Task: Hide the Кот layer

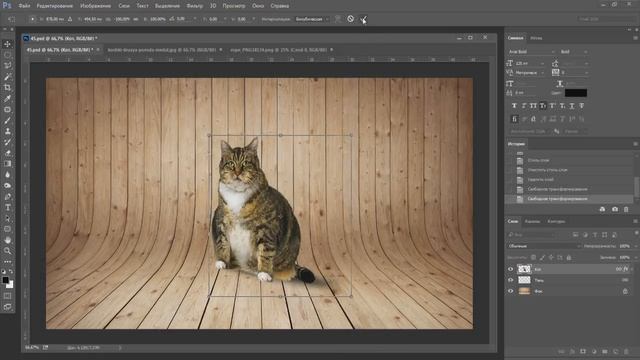Action: click(x=511, y=269)
